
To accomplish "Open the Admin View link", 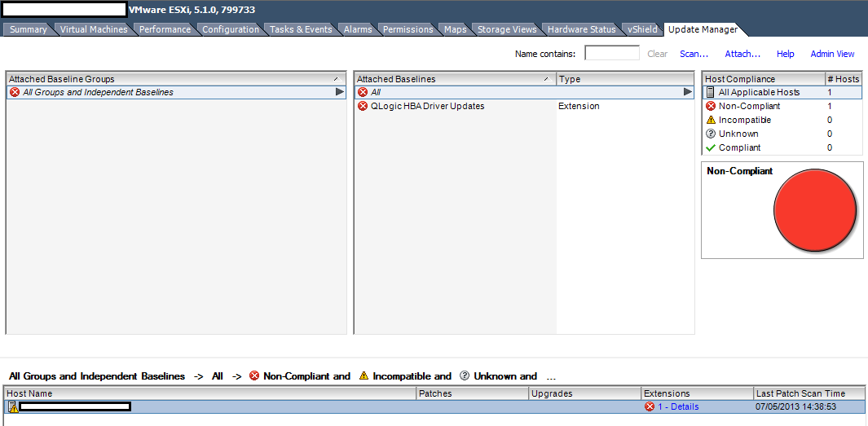I will tap(832, 54).
